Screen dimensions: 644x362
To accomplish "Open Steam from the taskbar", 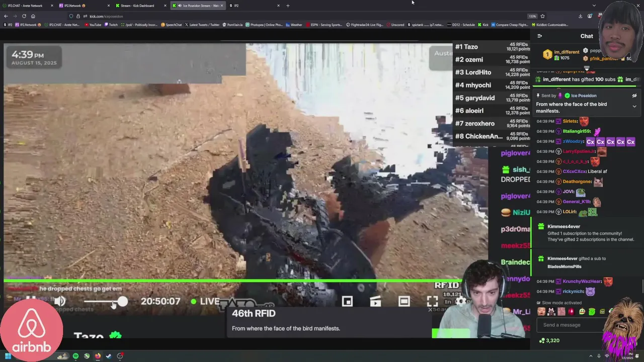I will pyautogui.click(x=109, y=356).
